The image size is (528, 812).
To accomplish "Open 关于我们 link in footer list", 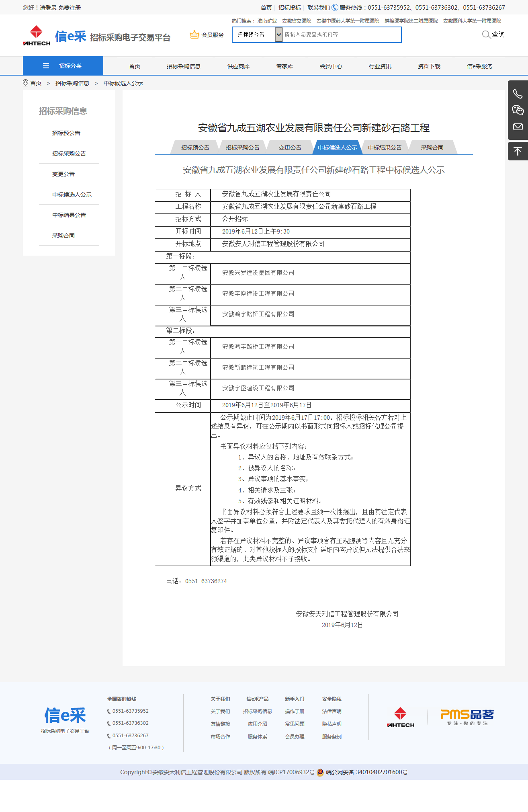I will (220, 712).
